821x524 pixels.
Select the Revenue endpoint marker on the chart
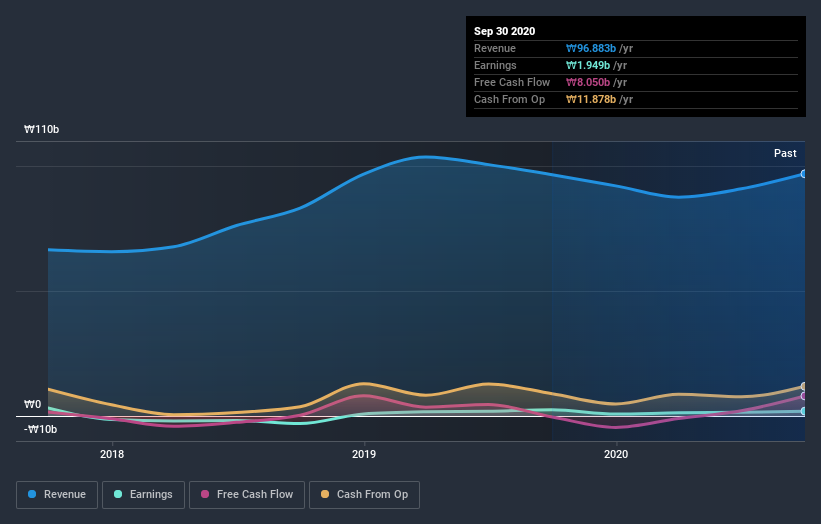(804, 174)
